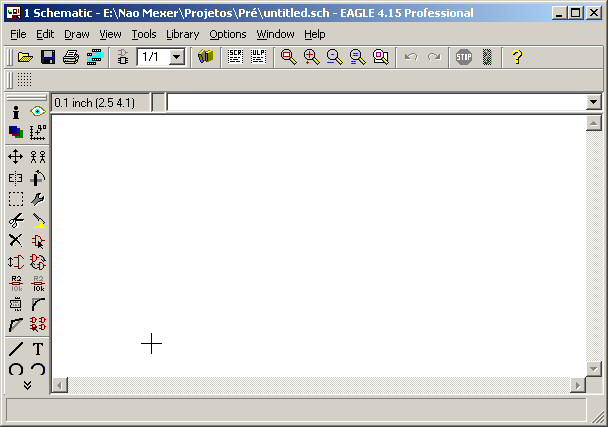608x427 pixels.
Task: Choose the Move four-arrow tool
Action: coord(16,157)
